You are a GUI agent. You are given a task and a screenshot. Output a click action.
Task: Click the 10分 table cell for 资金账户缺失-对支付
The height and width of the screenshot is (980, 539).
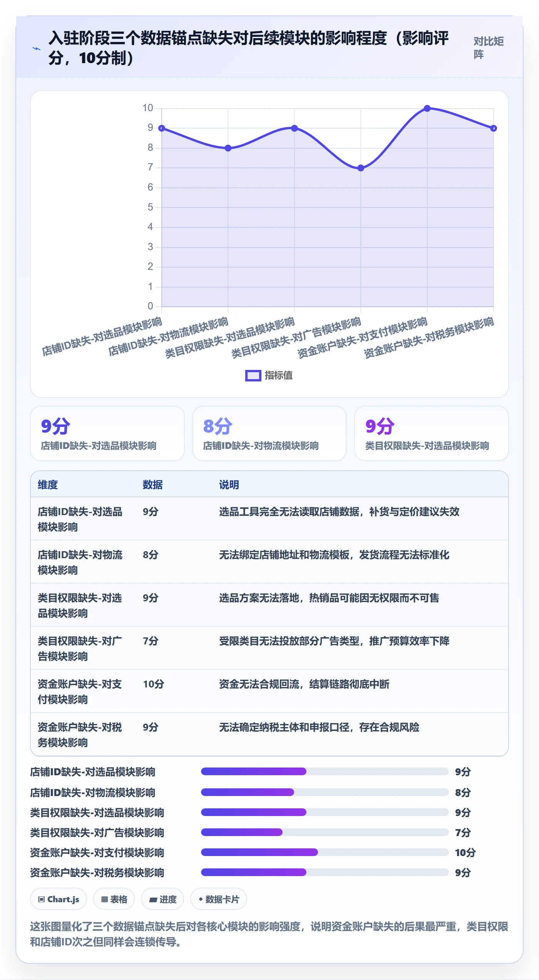[154, 684]
